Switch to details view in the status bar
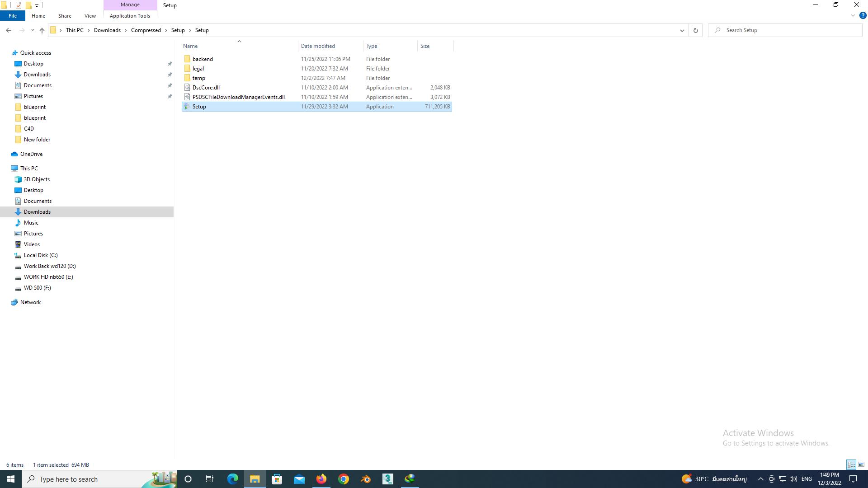The width and height of the screenshot is (868, 488). [851, 465]
